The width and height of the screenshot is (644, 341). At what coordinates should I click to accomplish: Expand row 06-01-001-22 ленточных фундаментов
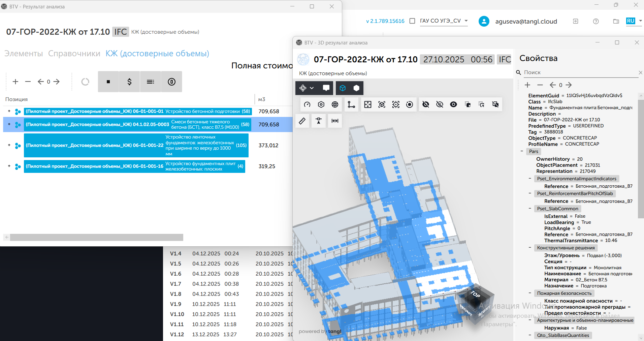point(9,145)
